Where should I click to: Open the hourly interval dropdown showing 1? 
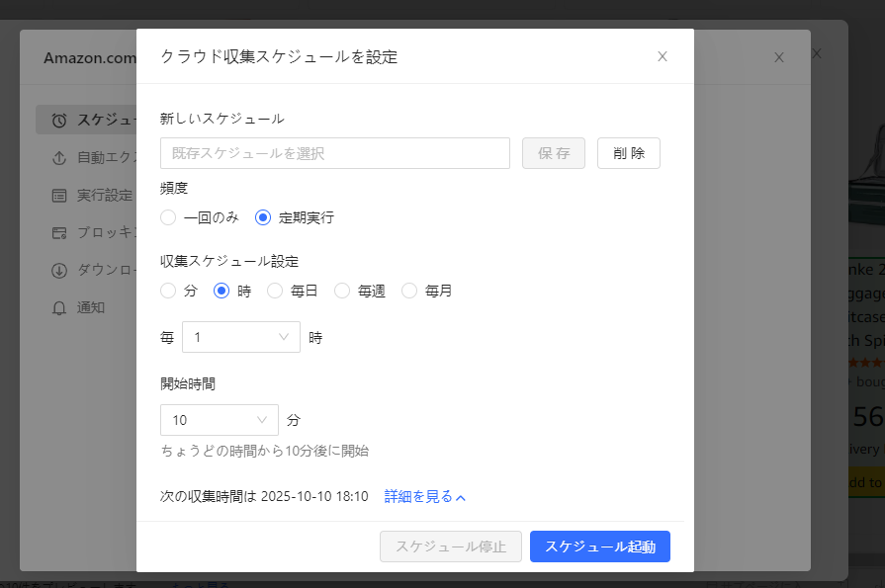241,337
